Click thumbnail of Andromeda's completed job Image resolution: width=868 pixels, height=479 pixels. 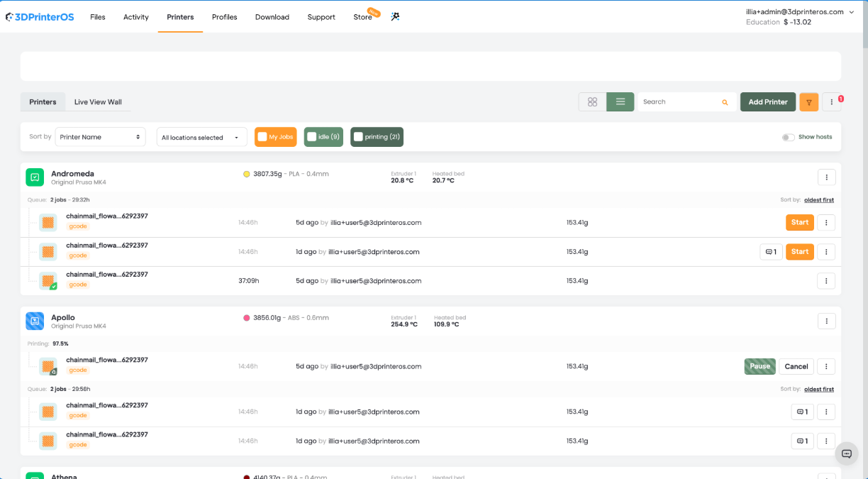tap(48, 281)
